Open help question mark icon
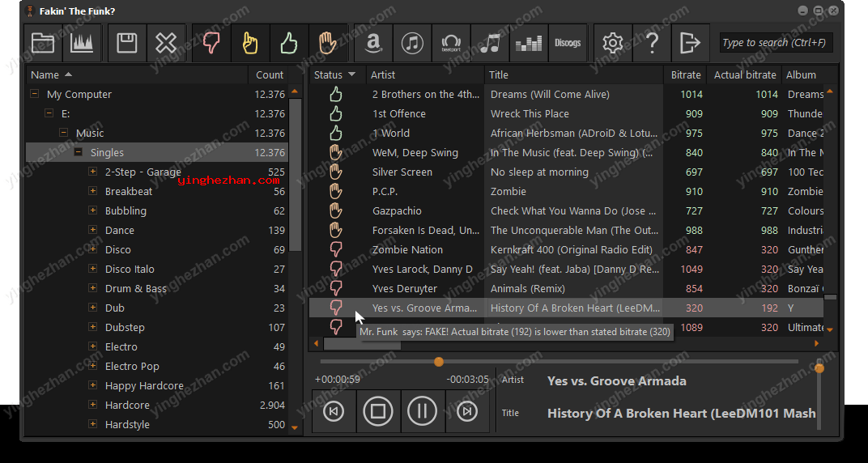Viewport: 868px width, 463px height. [652, 43]
